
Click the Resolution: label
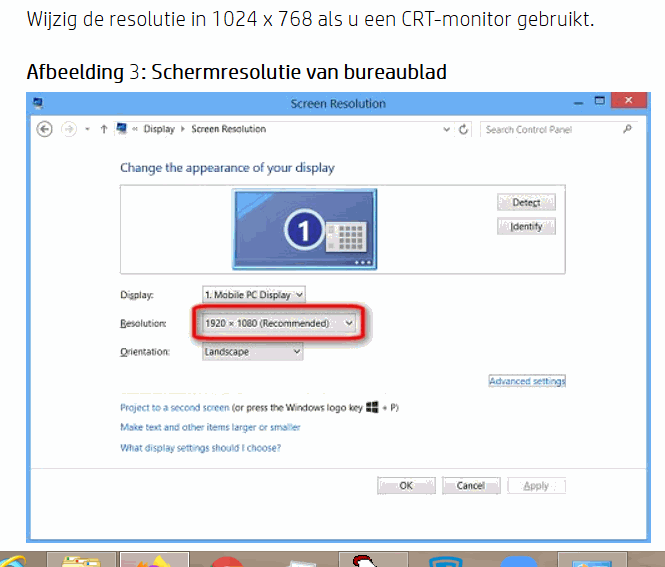[143, 324]
